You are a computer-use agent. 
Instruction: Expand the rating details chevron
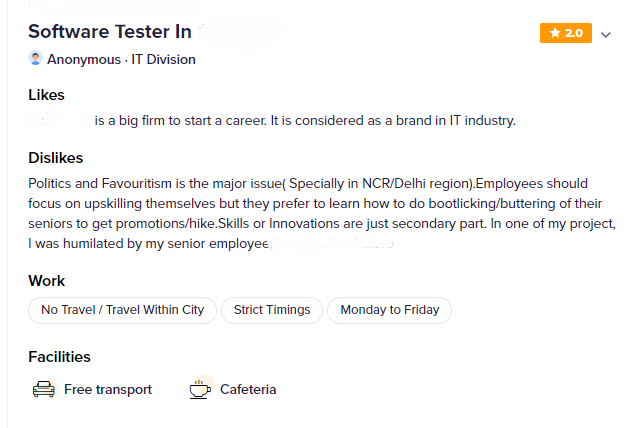click(x=605, y=34)
